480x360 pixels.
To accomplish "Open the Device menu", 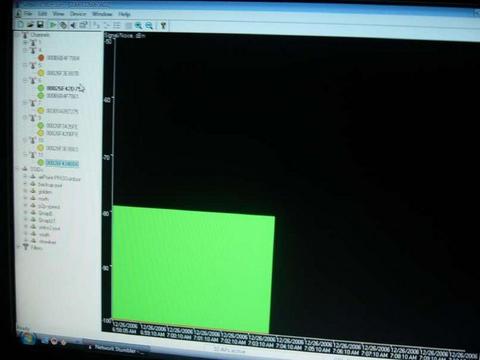I will click(x=78, y=14).
